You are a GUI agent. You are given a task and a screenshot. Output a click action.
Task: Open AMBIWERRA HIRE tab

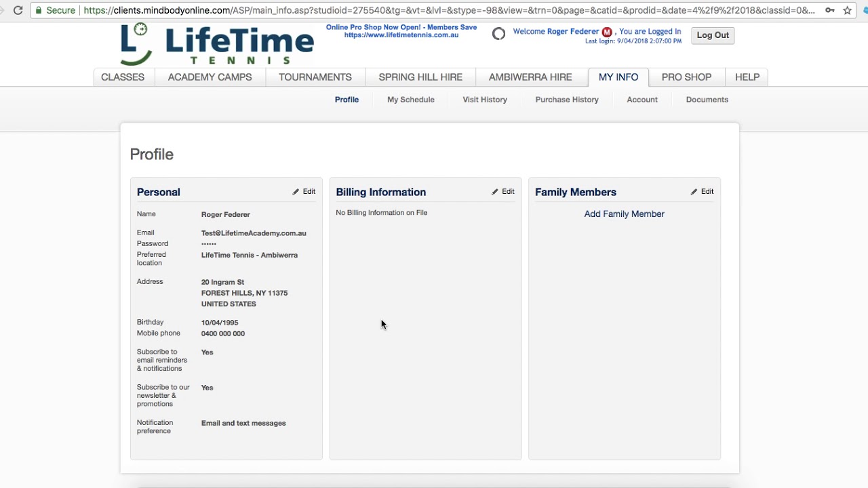(530, 77)
